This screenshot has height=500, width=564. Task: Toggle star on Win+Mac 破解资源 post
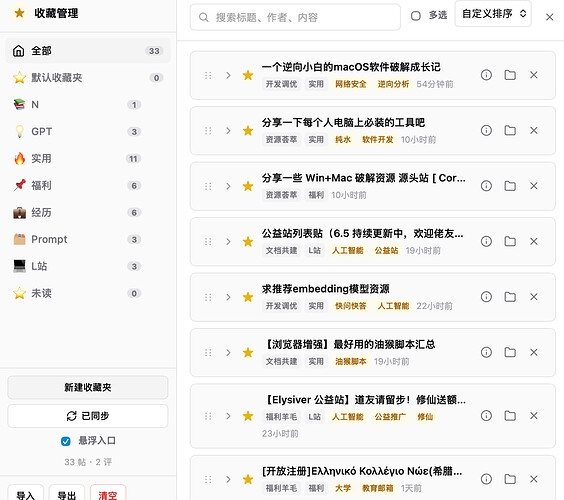click(x=248, y=186)
